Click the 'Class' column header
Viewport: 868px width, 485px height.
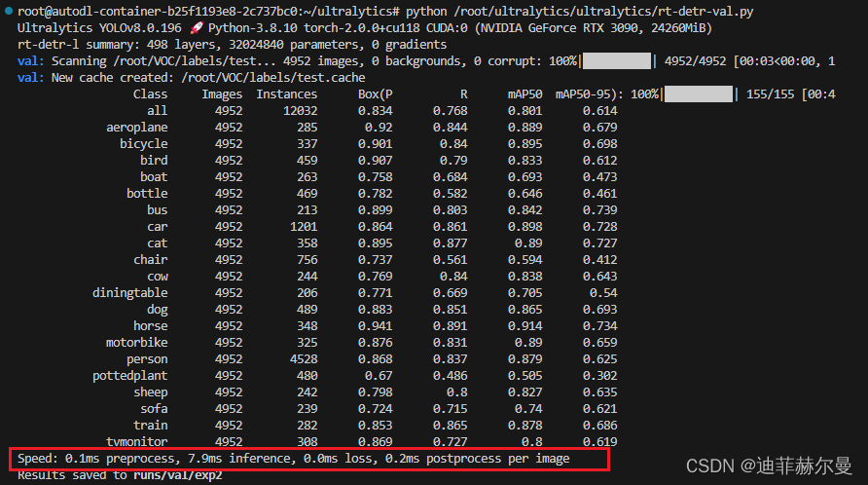150,94
